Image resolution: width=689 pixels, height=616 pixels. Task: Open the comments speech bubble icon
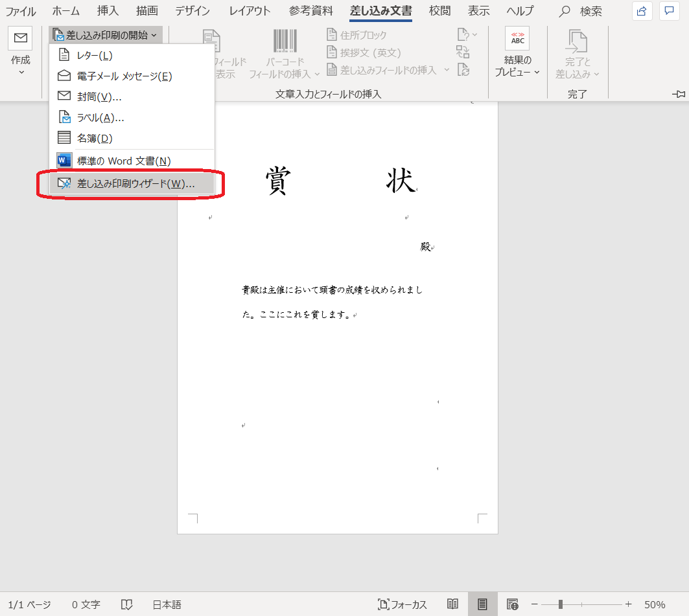(x=669, y=11)
